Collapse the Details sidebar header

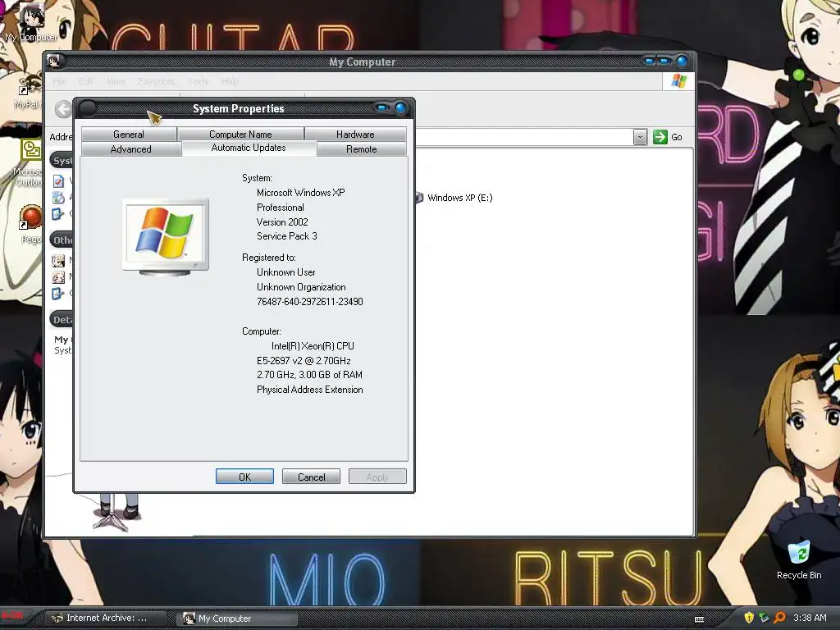click(61, 320)
